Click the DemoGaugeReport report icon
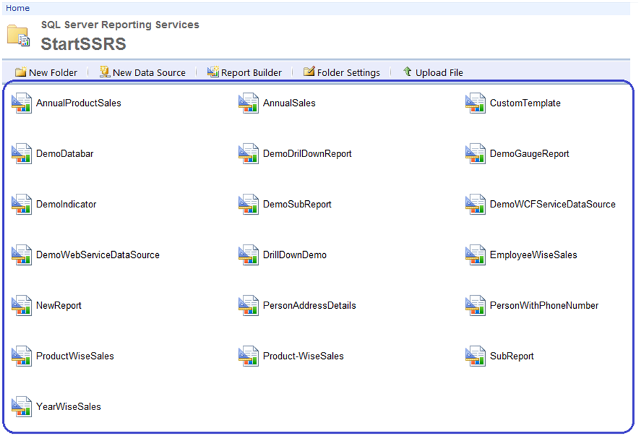The image size is (640, 440). pos(475,153)
